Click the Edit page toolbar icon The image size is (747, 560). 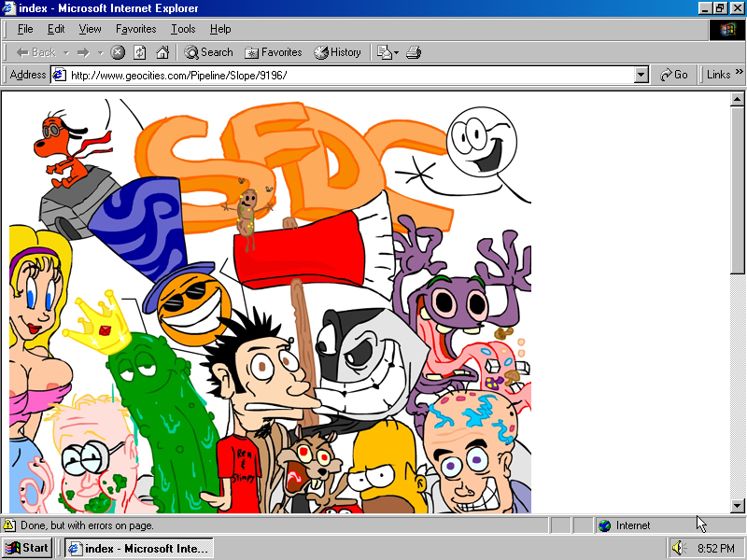point(384,52)
